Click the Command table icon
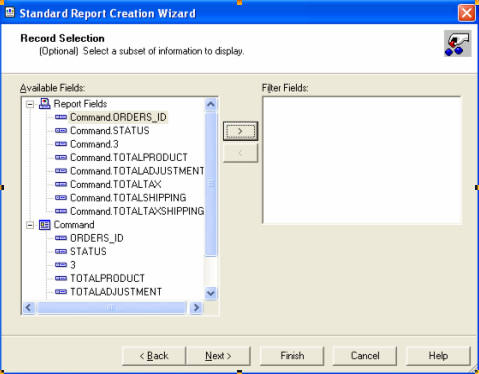 click(x=44, y=225)
